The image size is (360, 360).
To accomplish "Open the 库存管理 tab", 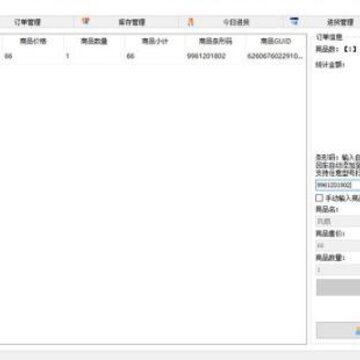I will (132, 22).
